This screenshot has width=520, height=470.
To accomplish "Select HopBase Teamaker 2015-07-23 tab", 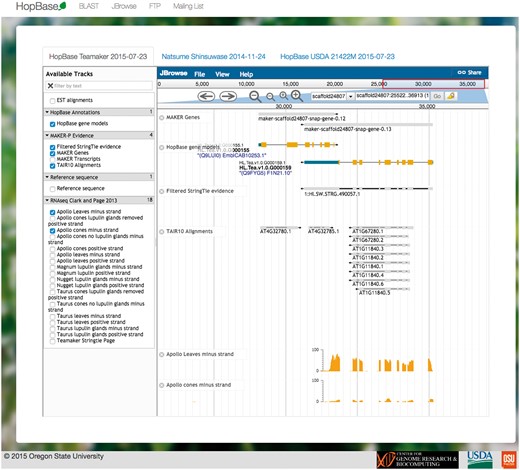I will (x=98, y=56).
